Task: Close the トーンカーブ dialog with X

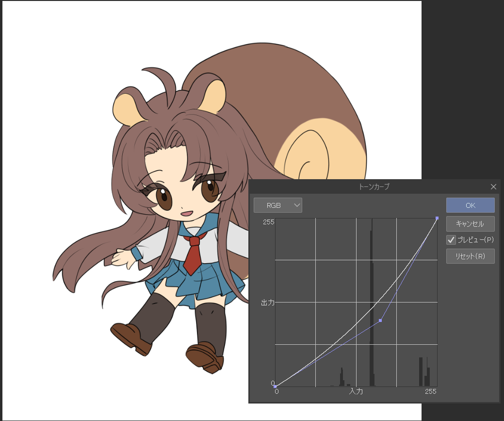Action: tap(493, 186)
